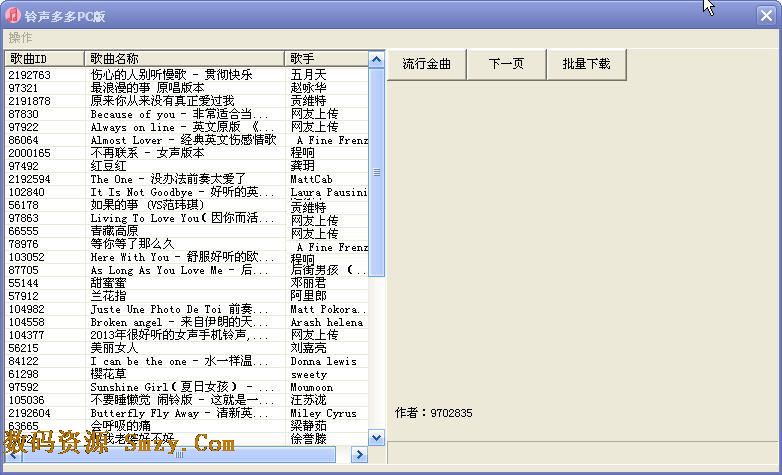
Task: Close the 铃声多多PC版 window
Action: [766, 15]
